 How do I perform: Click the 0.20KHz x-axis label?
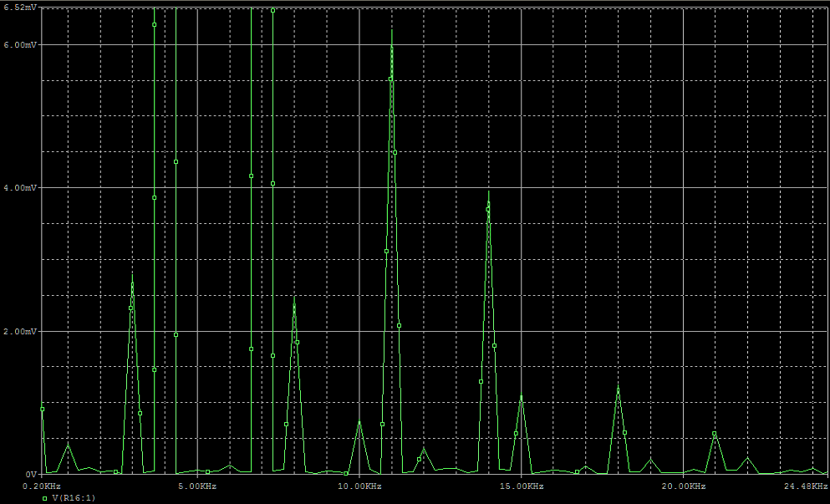(43, 486)
